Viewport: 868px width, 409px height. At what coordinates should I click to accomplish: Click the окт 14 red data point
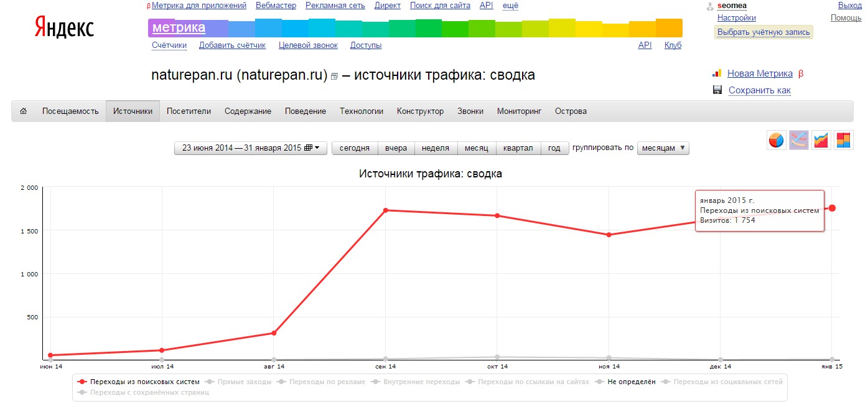pyautogui.click(x=497, y=215)
